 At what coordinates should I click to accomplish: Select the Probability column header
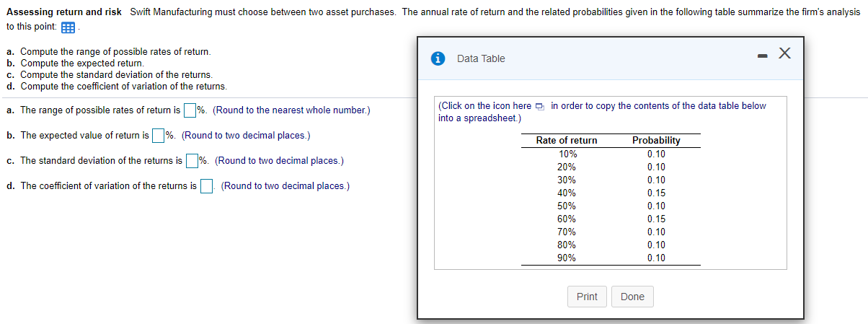coord(656,140)
